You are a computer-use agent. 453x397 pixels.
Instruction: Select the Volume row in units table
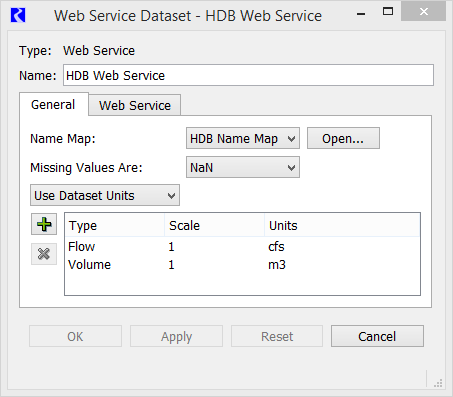[x=242, y=265]
